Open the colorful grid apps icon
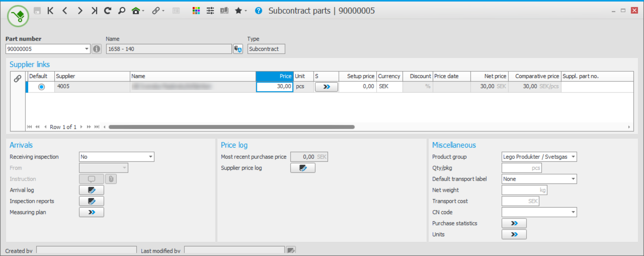 196,11
